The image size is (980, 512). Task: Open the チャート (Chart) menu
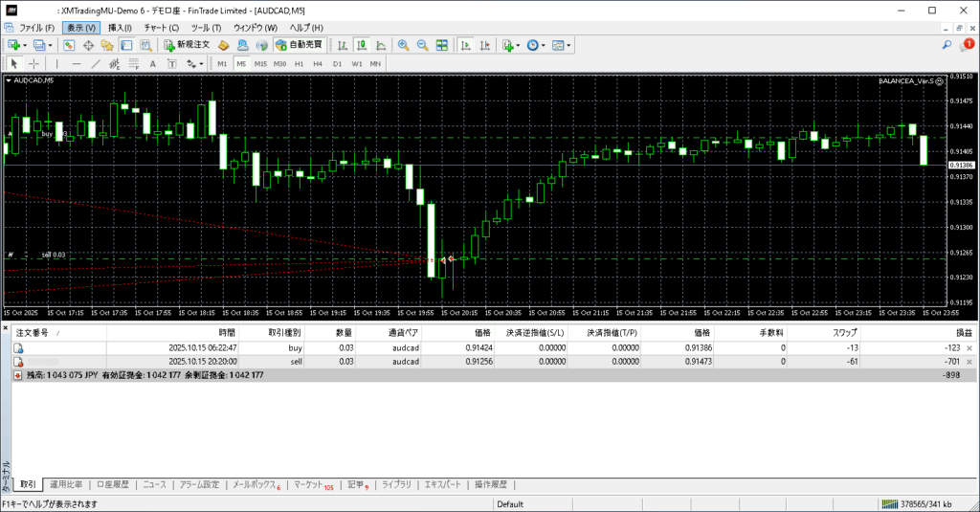click(161, 28)
